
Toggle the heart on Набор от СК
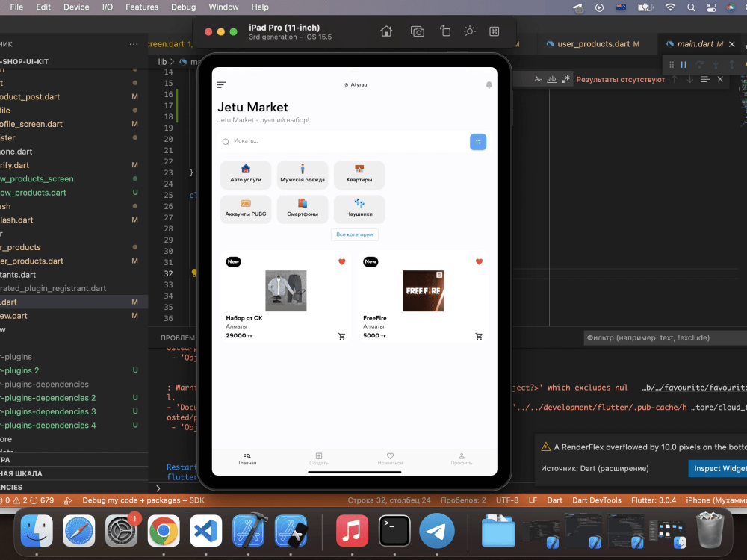(x=341, y=261)
